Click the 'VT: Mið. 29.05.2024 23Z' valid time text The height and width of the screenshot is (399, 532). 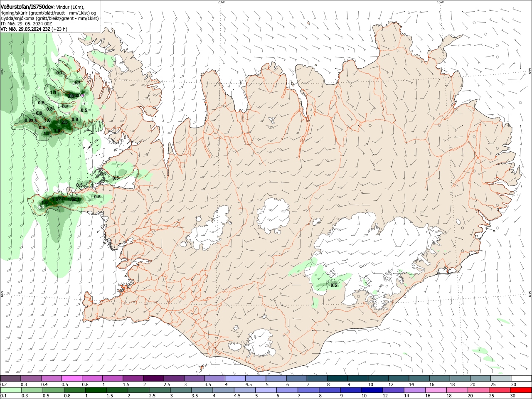tap(25, 29)
